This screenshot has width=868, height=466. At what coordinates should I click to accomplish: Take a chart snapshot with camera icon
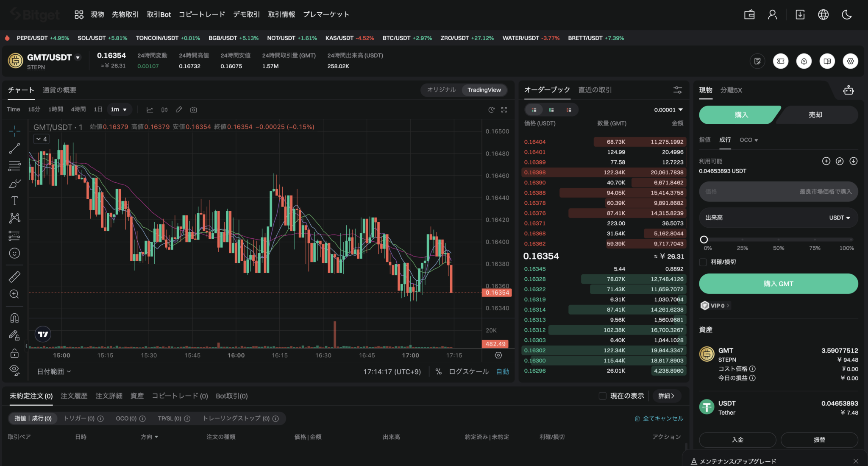194,110
